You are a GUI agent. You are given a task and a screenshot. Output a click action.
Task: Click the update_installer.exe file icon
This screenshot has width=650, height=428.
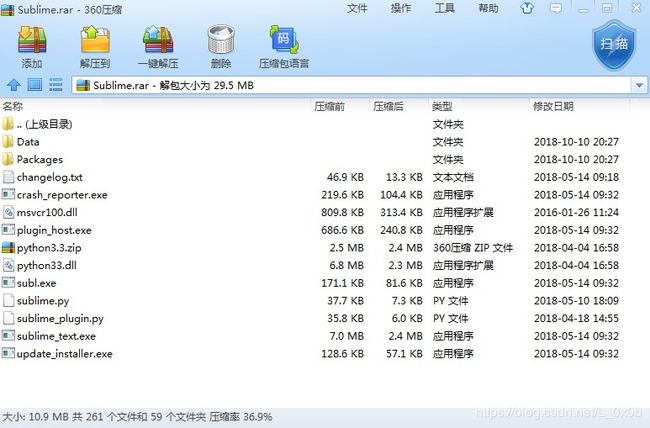(8, 353)
